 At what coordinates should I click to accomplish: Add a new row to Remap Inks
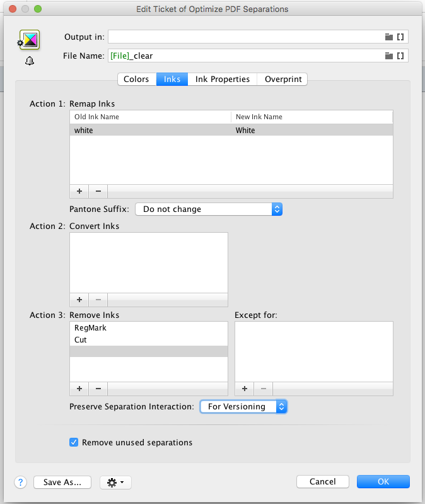(x=79, y=191)
